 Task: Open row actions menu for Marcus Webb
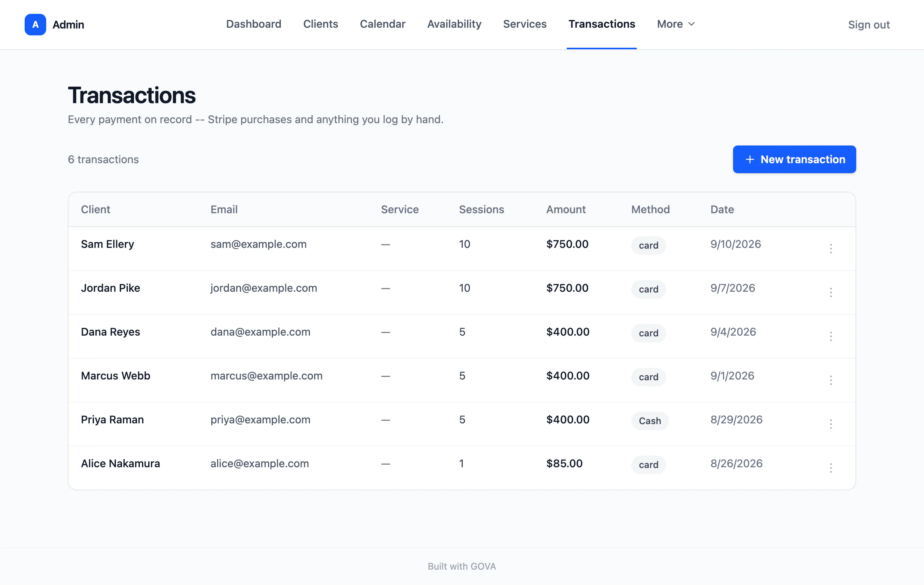pos(831,380)
